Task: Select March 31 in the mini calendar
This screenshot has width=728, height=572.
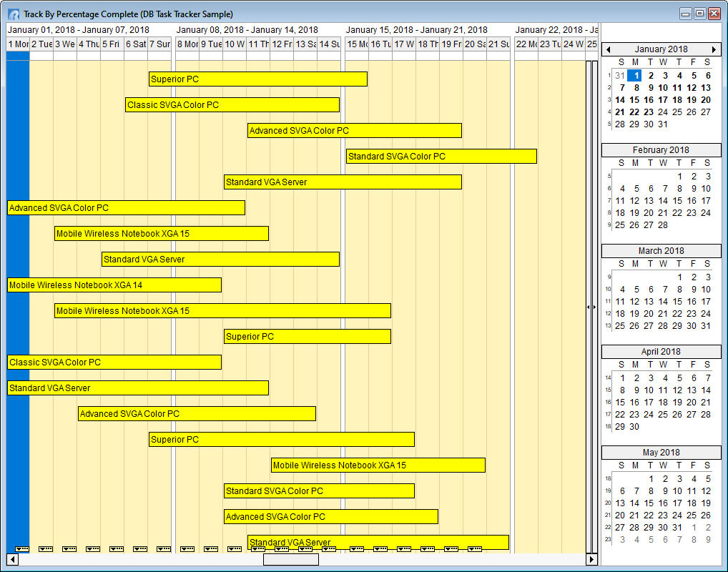Action: pos(706,326)
